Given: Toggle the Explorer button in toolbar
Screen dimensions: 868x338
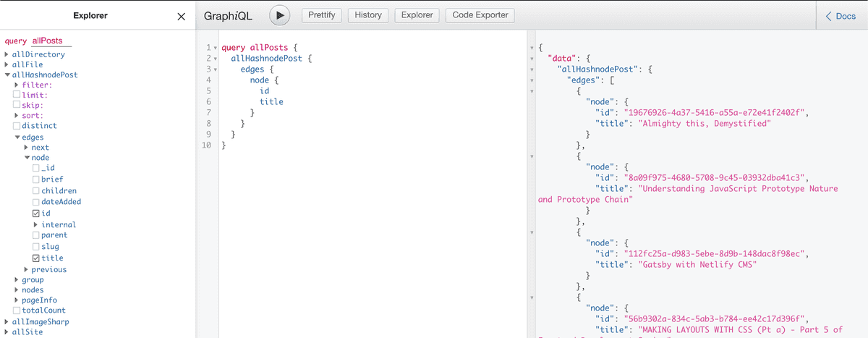Looking at the screenshot, I should [x=417, y=15].
